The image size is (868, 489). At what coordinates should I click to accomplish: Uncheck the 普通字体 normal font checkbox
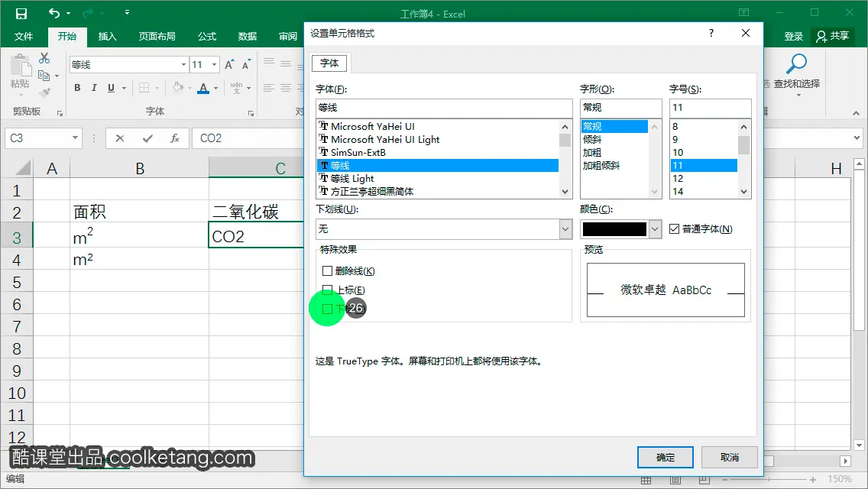pyautogui.click(x=674, y=228)
